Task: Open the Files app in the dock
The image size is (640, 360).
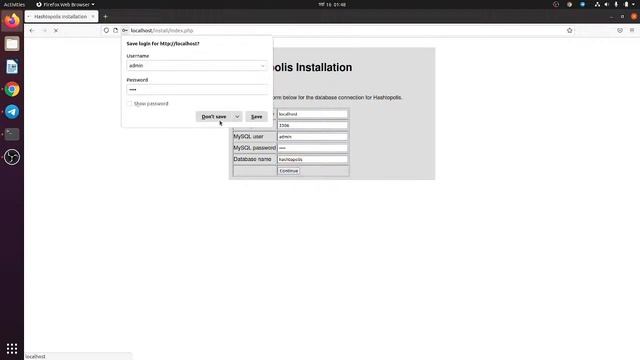Action: 12,44
